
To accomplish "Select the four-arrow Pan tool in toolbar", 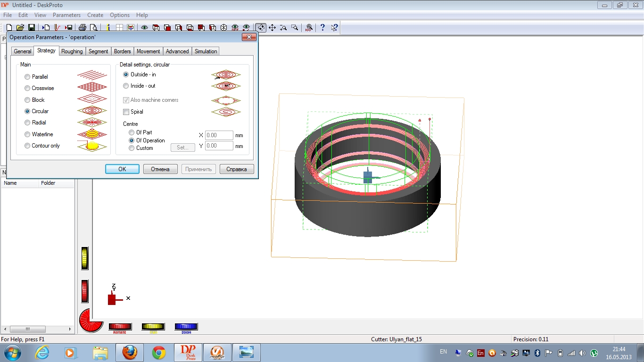I will [x=272, y=28].
